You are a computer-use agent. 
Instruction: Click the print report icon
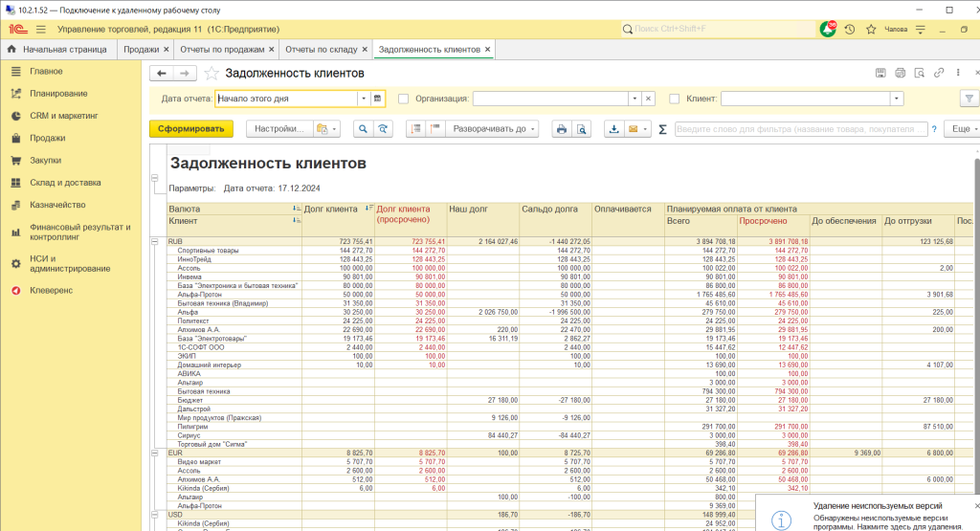[x=562, y=129]
